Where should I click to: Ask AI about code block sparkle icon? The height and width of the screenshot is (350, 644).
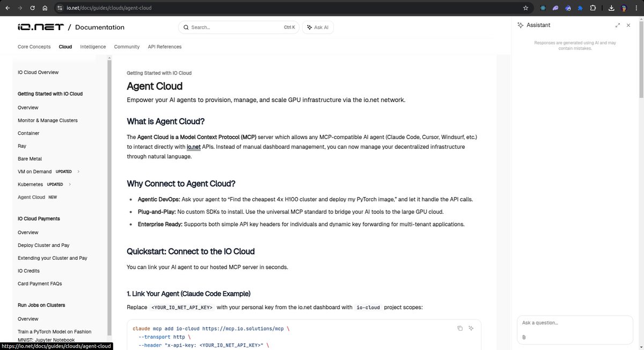[x=471, y=328]
